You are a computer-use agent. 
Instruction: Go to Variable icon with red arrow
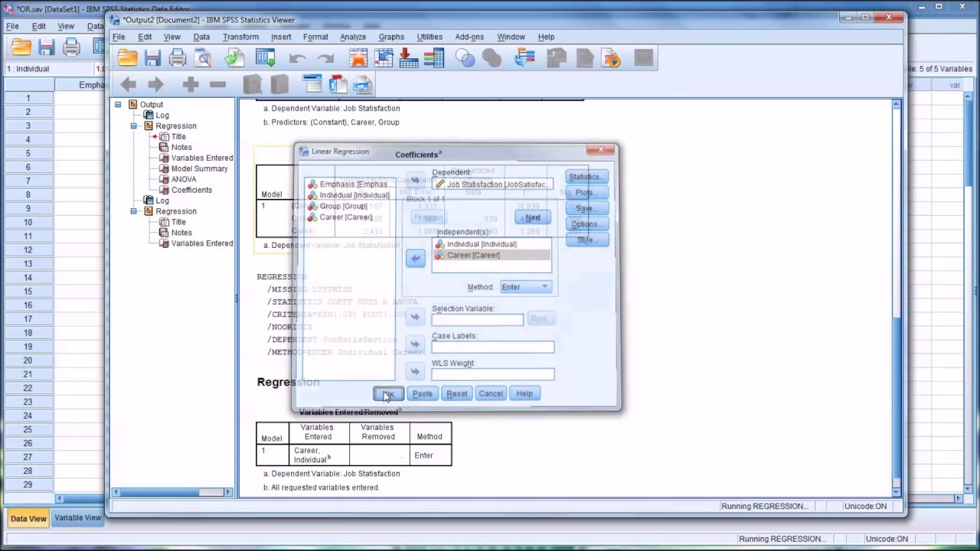(x=409, y=58)
